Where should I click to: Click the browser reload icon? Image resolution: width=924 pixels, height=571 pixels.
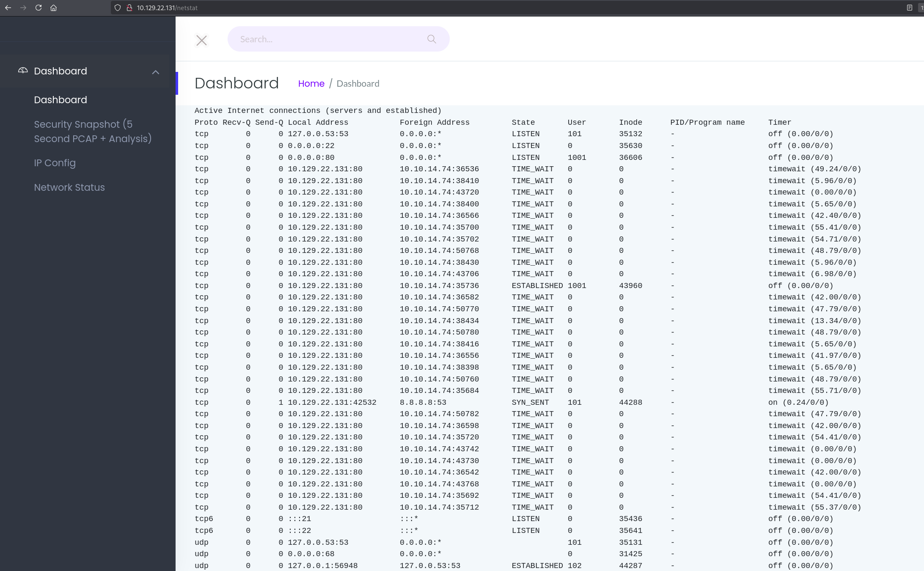click(x=38, y=8)
